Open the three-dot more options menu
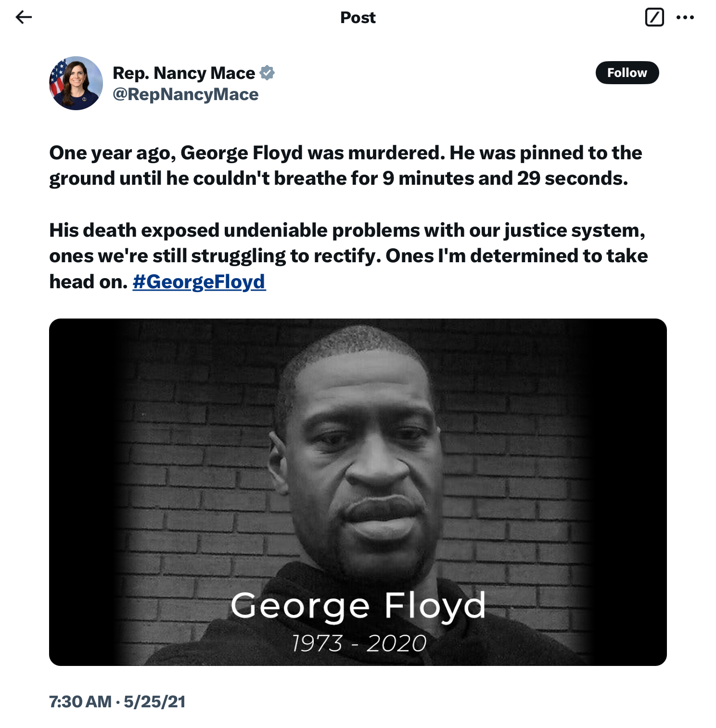 click(x=685, y=17)
